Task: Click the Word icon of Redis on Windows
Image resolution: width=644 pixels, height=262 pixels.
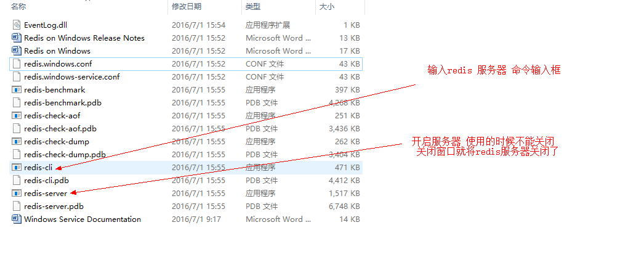Action: tap(17, 51)
